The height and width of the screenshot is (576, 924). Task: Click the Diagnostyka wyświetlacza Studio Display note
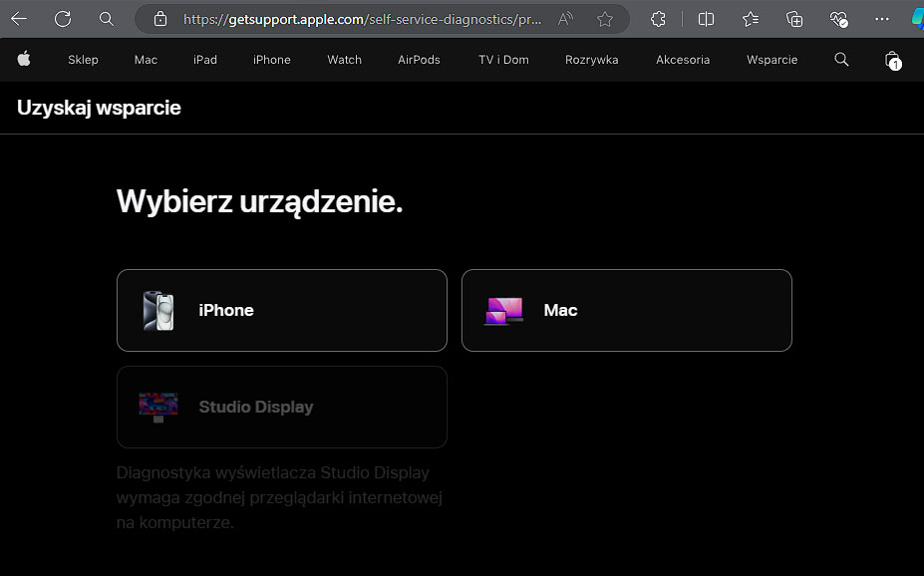pyautogui.click(x=279, y=497)
